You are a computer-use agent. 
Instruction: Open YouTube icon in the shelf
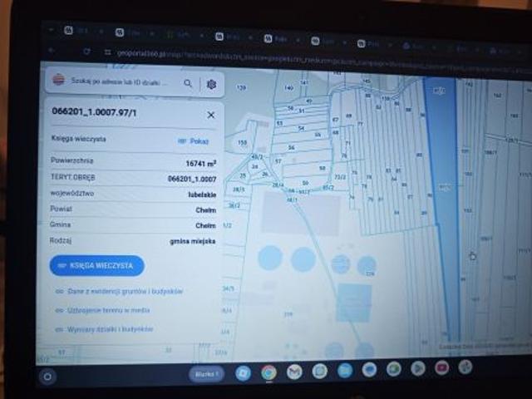pos(441,368)
